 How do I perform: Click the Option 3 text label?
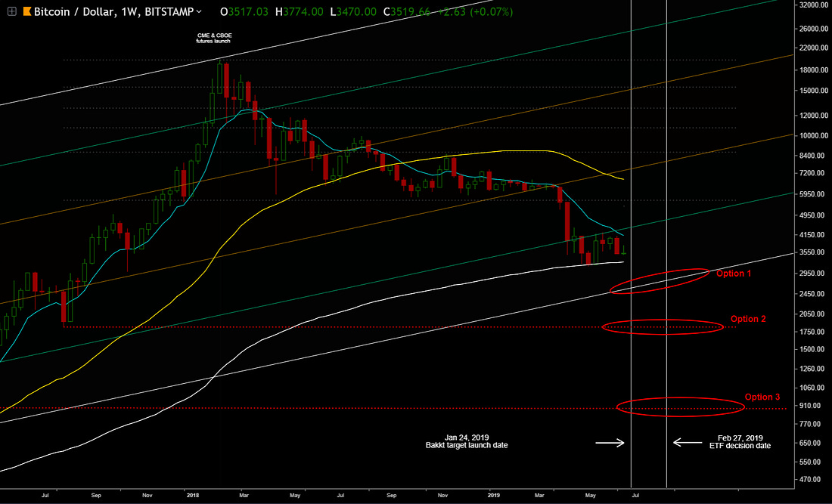point(762,397)
